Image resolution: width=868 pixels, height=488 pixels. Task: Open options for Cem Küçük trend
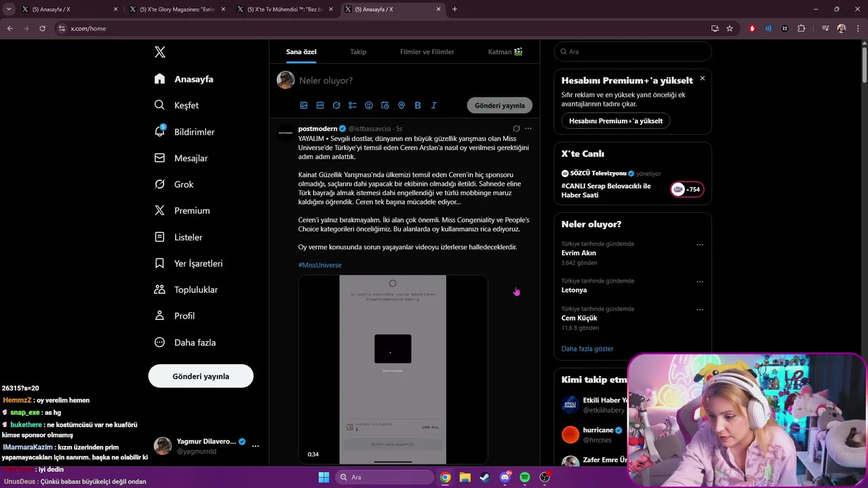click(700, 310)
